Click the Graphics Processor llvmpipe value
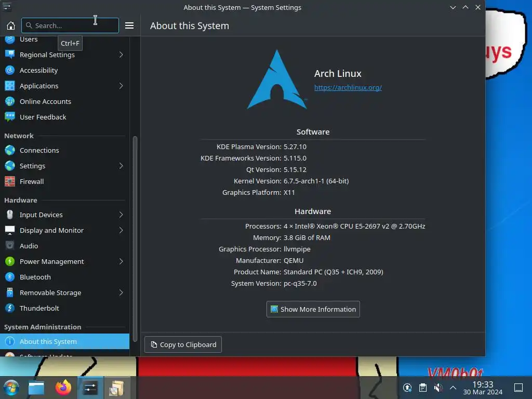Image resolution: width=532 pixels, height=399 pixels. [x=297, y=249]
